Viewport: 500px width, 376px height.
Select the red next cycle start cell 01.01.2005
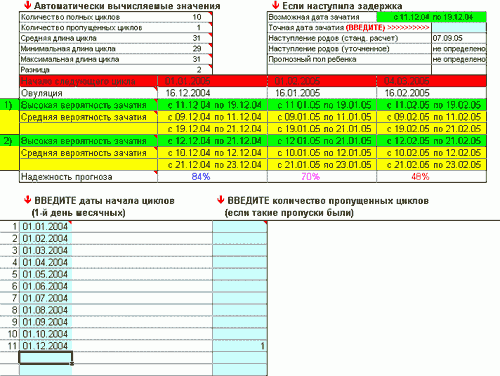212,81
